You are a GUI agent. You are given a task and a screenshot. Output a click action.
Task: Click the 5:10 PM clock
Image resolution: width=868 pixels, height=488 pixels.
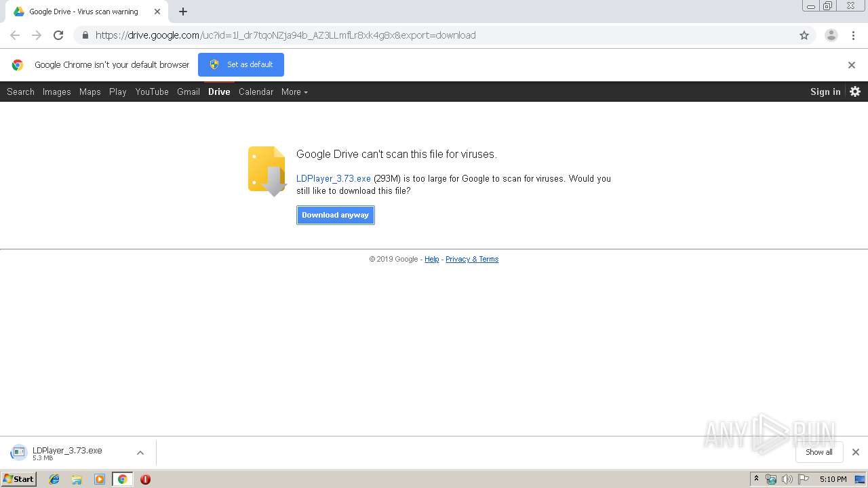(x=833, y=479)
